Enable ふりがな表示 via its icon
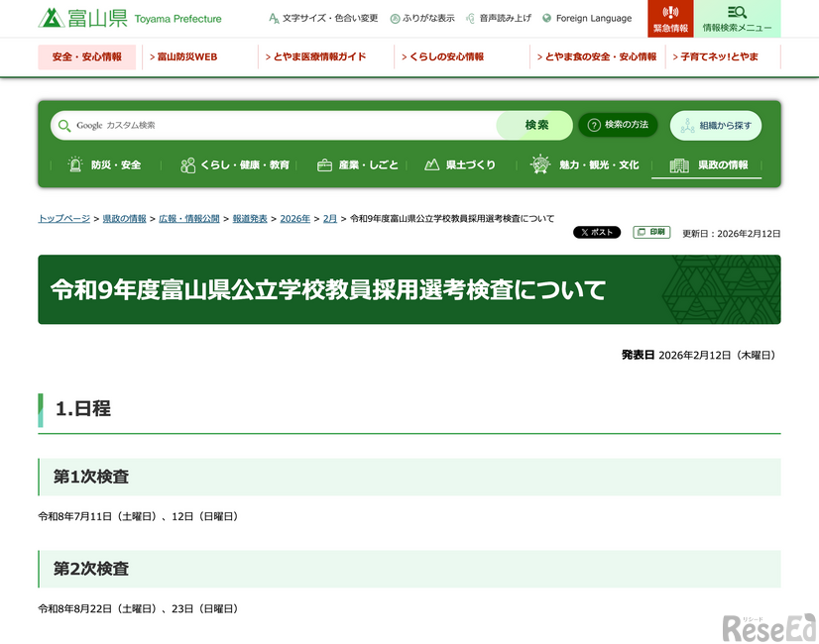Screen dimensions: 819x644 pyautogui.click(x=397, y=17)
